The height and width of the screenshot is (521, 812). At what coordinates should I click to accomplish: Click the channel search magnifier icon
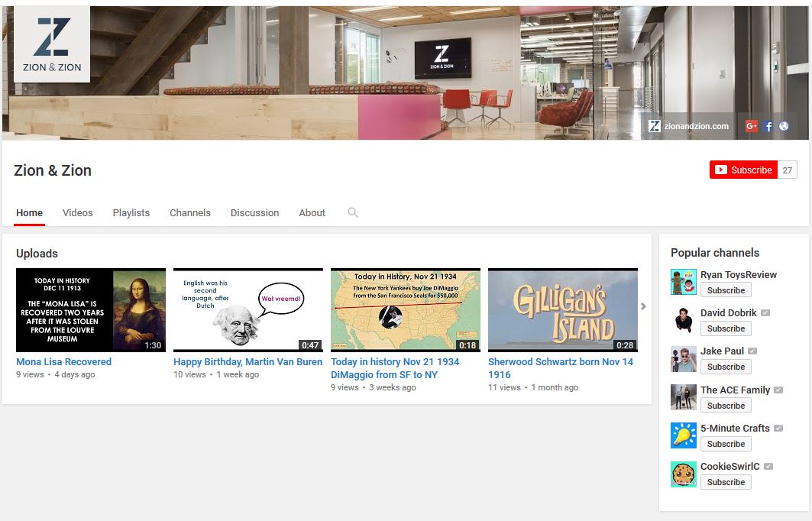point(352,213)
